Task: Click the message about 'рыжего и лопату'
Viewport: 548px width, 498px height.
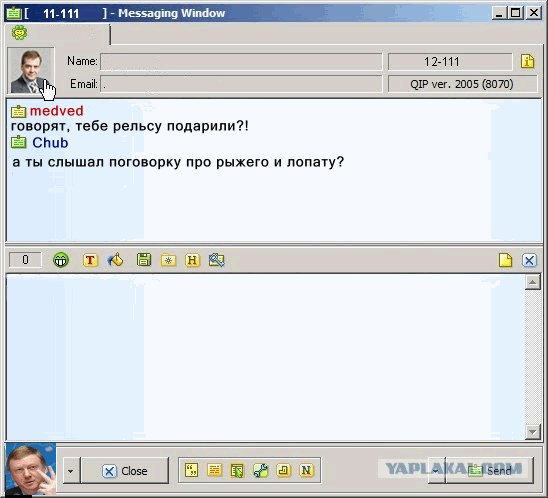Action: (x=178, y=162)
